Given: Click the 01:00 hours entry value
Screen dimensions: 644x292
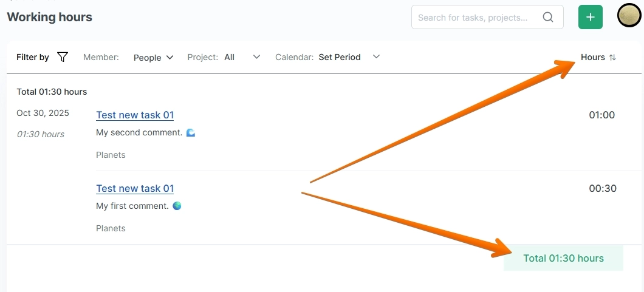Looking at the screenshot, I should 601,115.
